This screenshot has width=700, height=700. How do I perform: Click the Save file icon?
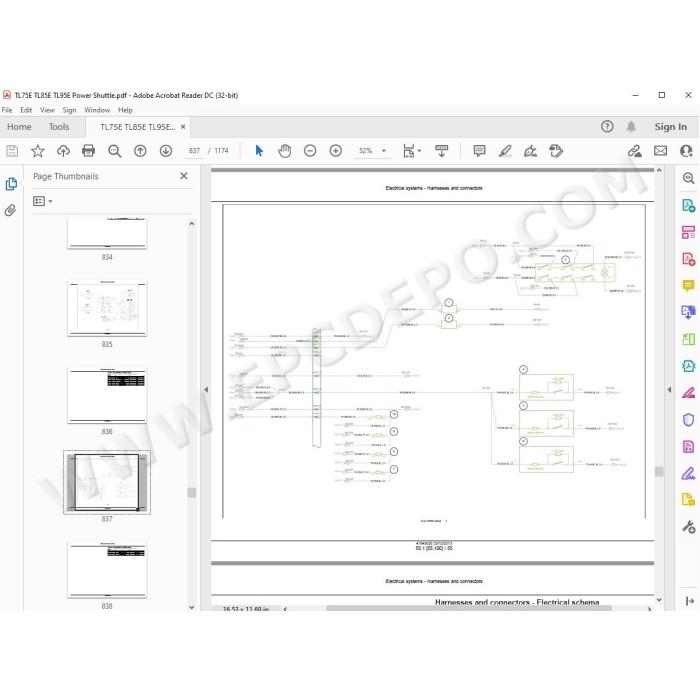(x=12, y=151)
